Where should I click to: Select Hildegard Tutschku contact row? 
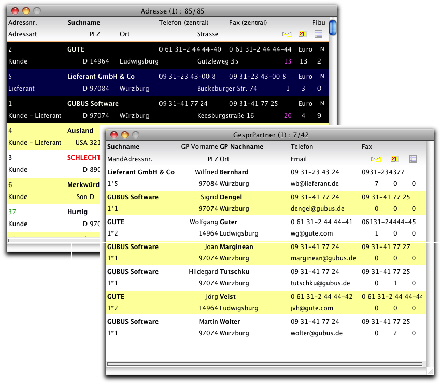point(266,277)
